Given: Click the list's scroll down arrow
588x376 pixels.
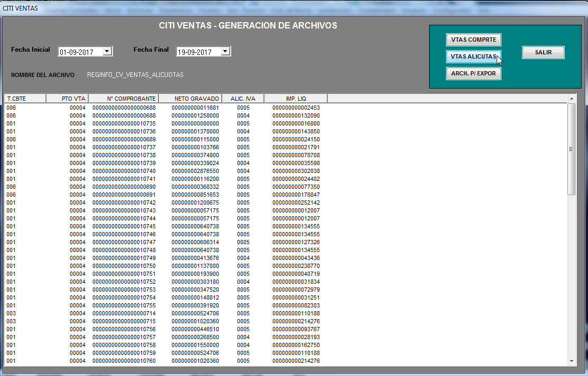Looking at the screenshot, I should point(572,361).
